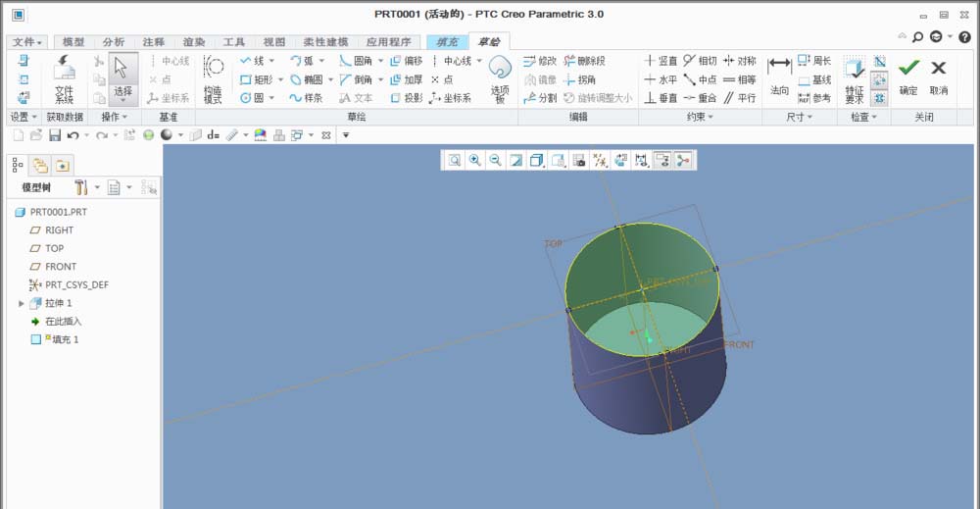This screenshot has height=509, width=980.
Task: Open the 约束 group dropdown
Action: (700, 117)
